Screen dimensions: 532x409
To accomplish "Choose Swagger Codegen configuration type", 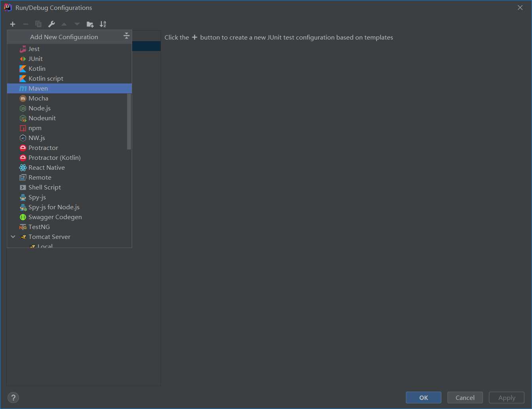I will point(69,217).
